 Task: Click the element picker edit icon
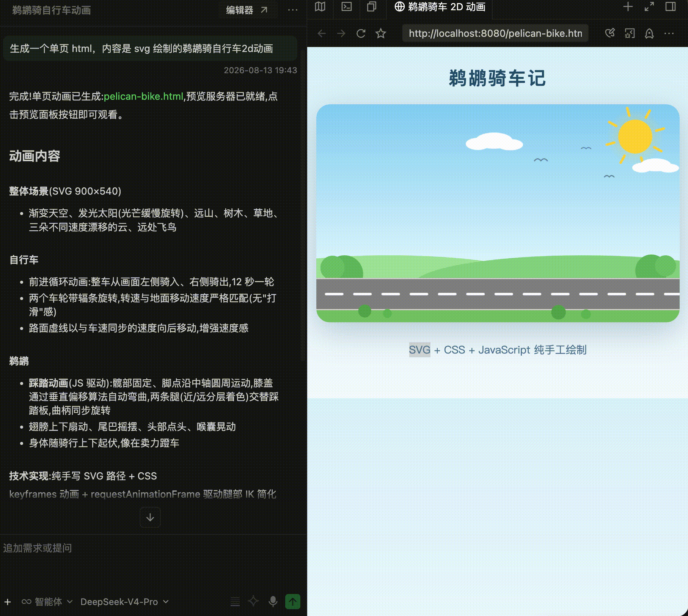pyautogui.click(x=610, y=33)
